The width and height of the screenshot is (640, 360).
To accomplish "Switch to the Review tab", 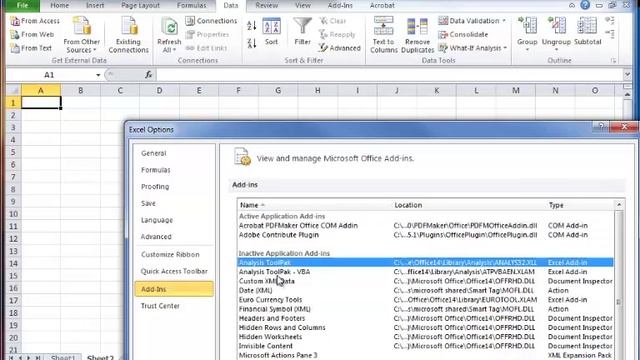I will [x=267, y=5].
